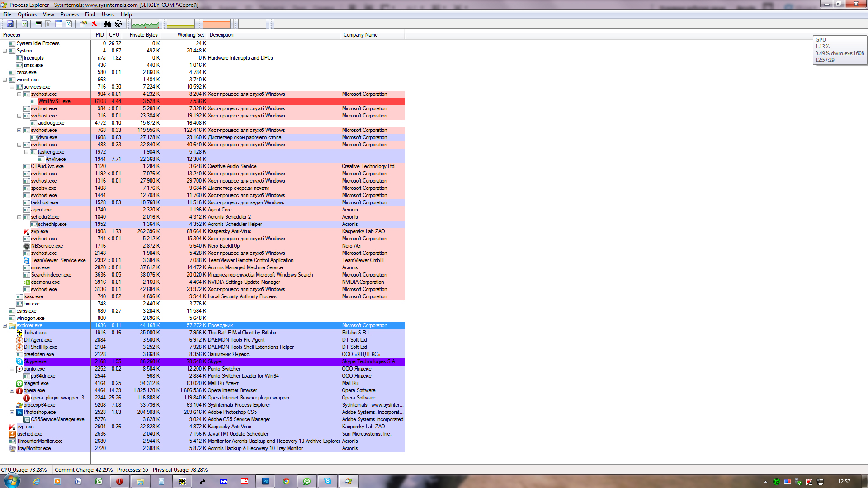This screenshot has height=488, width=868.
Task: Collapse the services.exe tree node
Action: pos(12,87)
